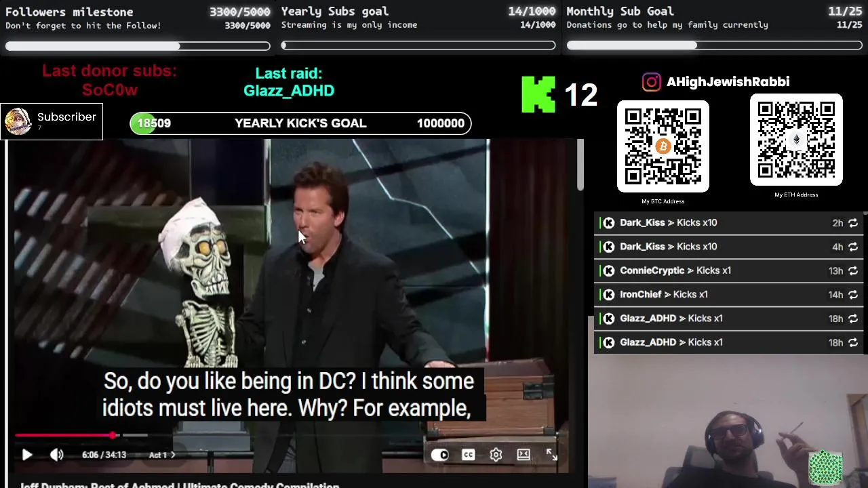The height and width of the screenshot is (488, 868).
Task: Toggle the autoplay switch in player
Action: [440, 455]
